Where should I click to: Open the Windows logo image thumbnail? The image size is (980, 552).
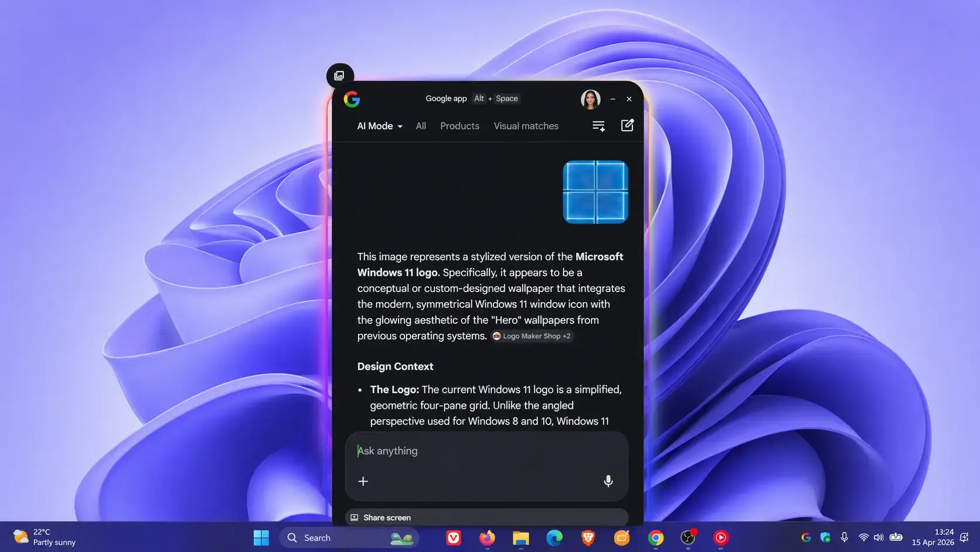pos(595,192)
